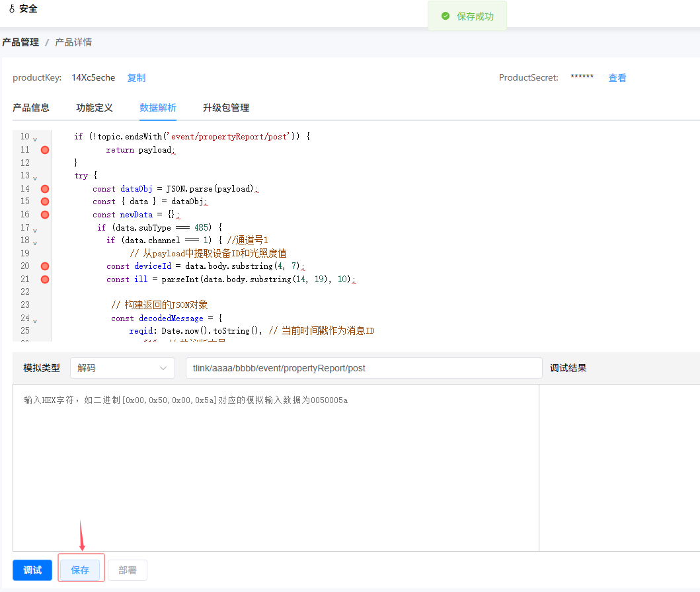Open the 模拟类型 解码 dropdown
Viewport: 700px width, 592px height.
tap(122, 368)
